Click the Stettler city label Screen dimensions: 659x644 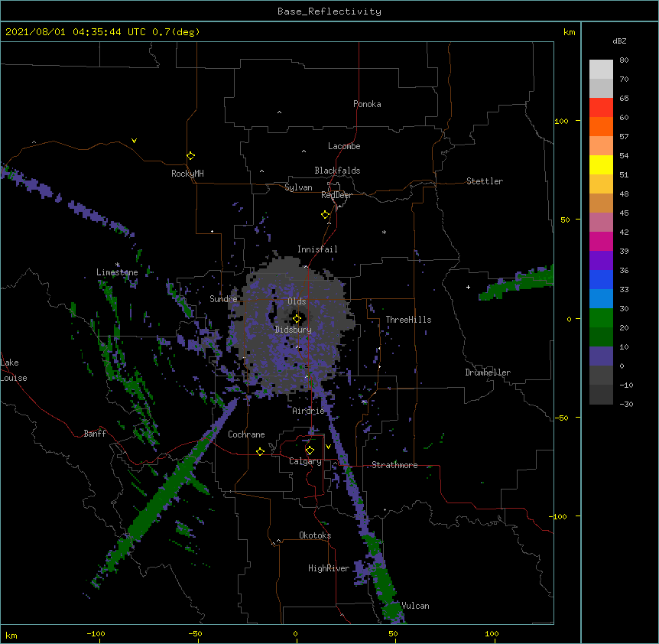click(485, 181)
